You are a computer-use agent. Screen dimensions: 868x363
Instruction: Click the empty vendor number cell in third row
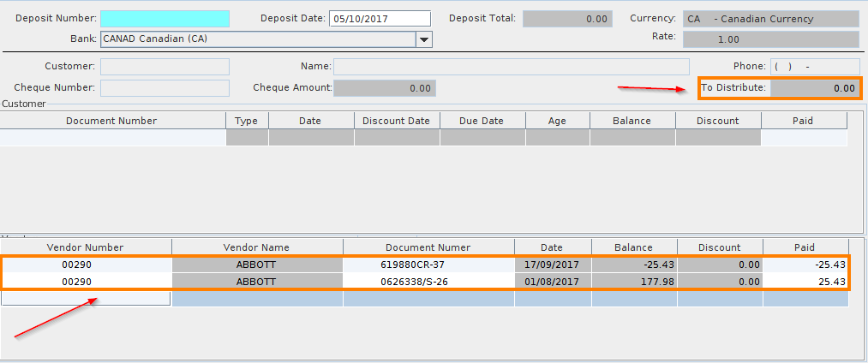tap(86, 298)
